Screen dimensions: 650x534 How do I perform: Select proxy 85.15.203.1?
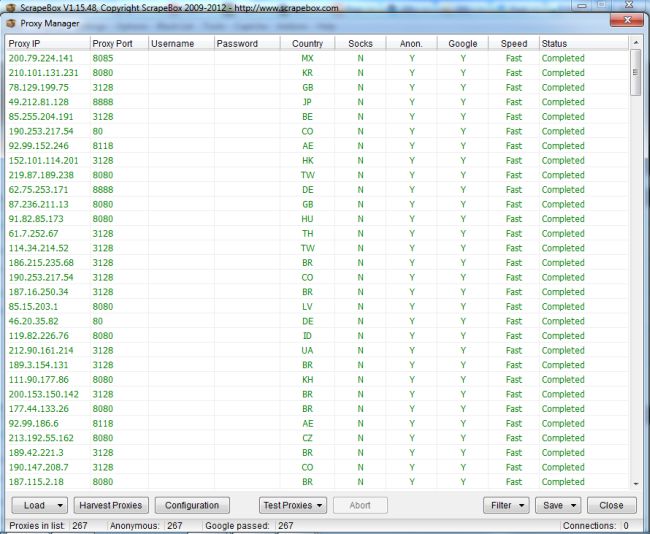point(318,306)
